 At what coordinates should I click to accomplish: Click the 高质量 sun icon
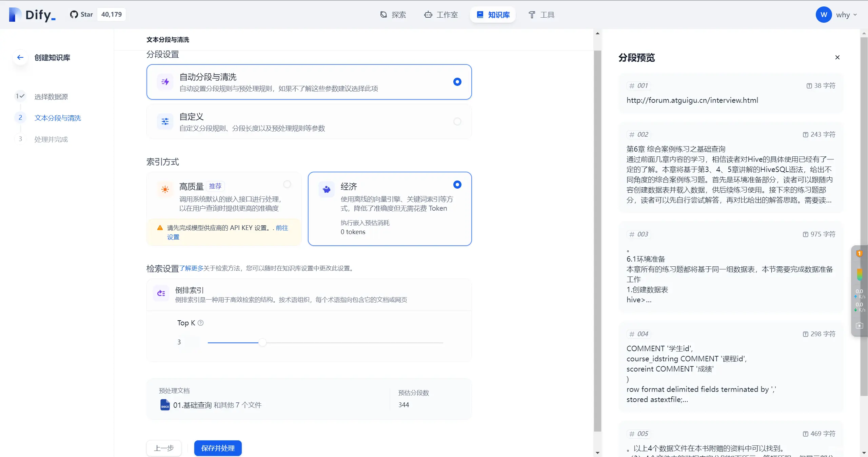(165, 189)
